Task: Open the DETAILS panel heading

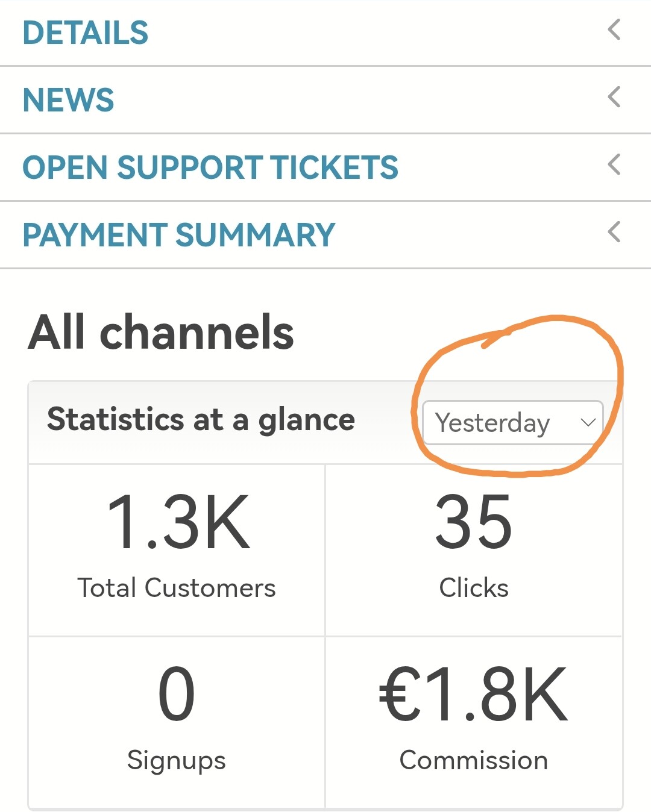Action: [x=86, y=33]
